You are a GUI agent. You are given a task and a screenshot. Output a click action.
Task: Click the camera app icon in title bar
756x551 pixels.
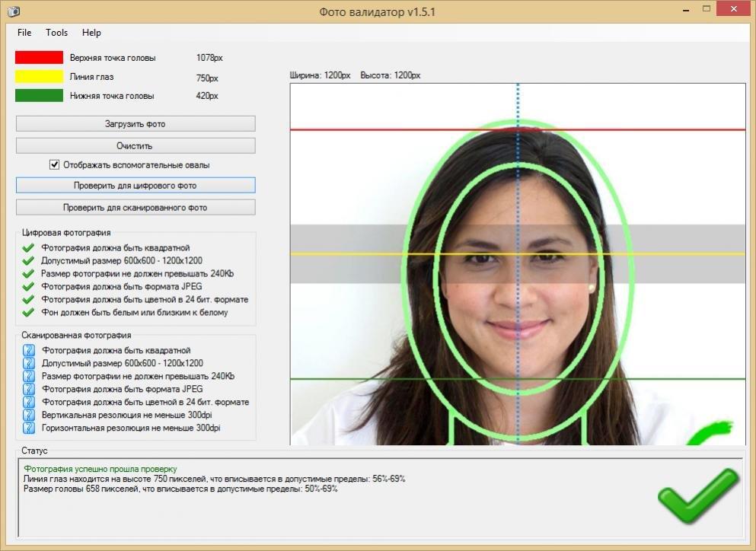(14, 11)
